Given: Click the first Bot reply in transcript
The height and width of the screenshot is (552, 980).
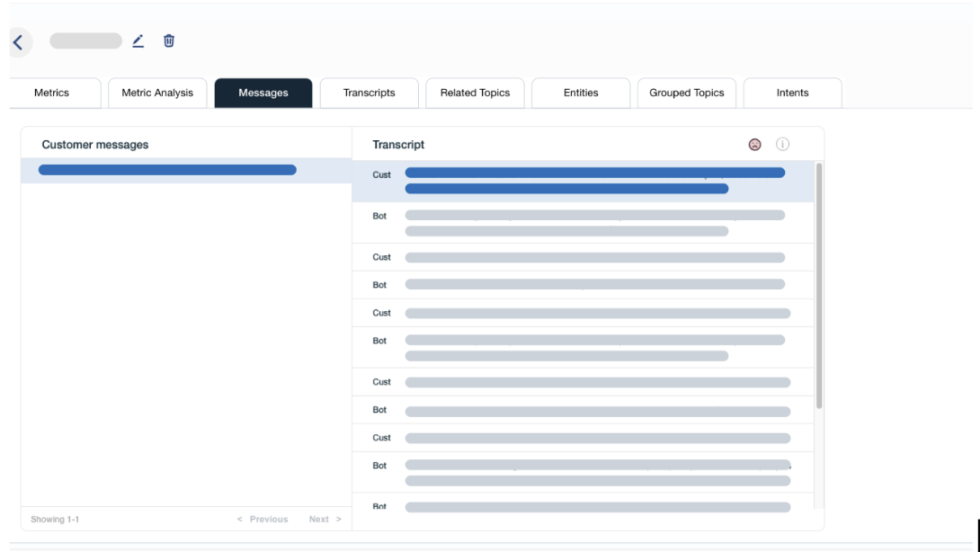Looking at the screenshot, I should 583,223.
